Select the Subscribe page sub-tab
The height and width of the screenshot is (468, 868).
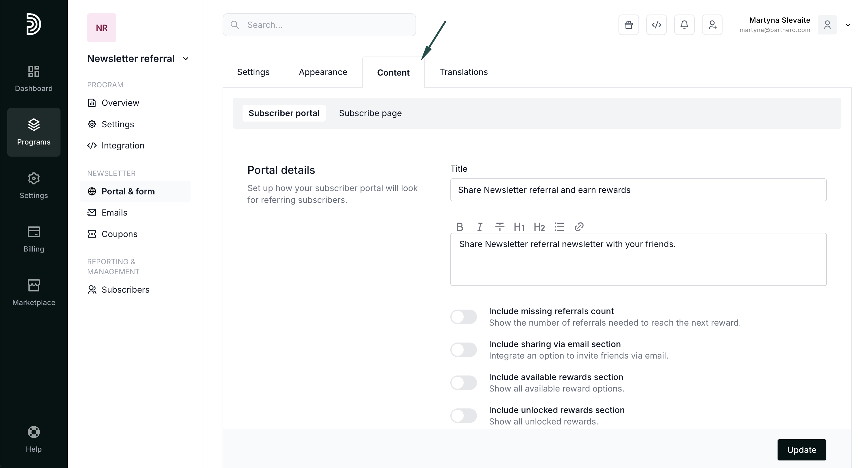pyautogui.click(x=370, y=113)
